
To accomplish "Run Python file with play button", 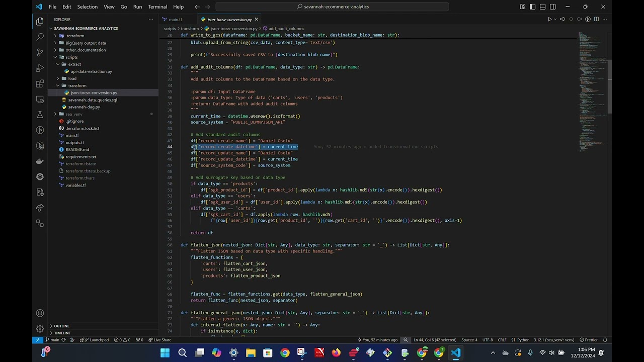I will tap(549, 19).
